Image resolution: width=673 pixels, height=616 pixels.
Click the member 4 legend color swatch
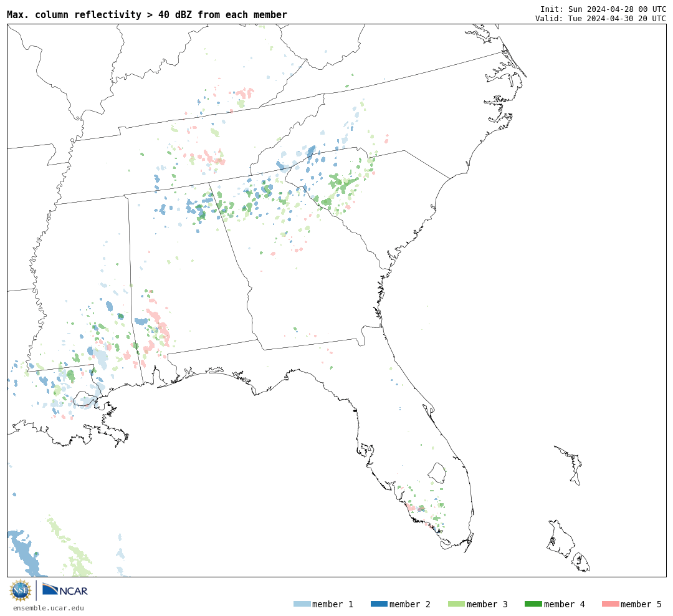click(x=533, y=604)
